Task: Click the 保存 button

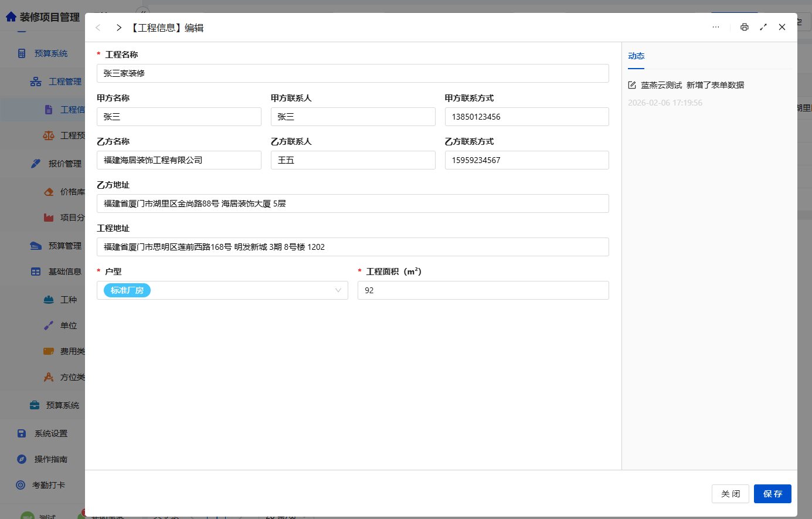Action: click(x=772, y=494)
